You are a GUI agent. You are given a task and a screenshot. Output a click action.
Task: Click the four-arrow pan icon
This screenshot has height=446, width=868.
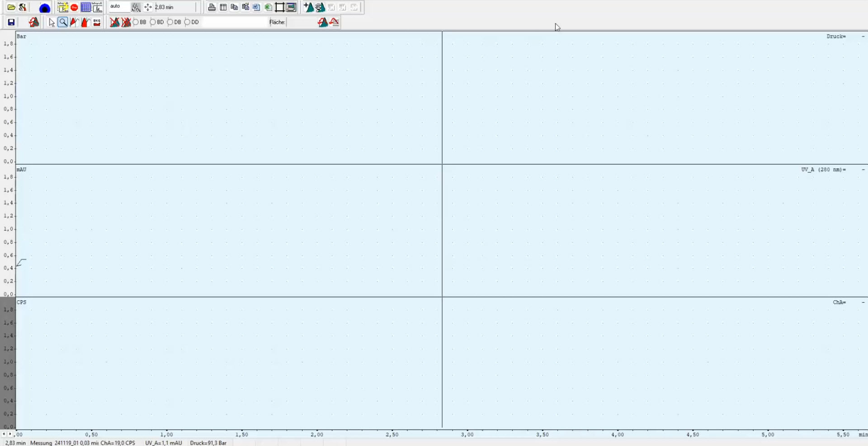point(148,7)
